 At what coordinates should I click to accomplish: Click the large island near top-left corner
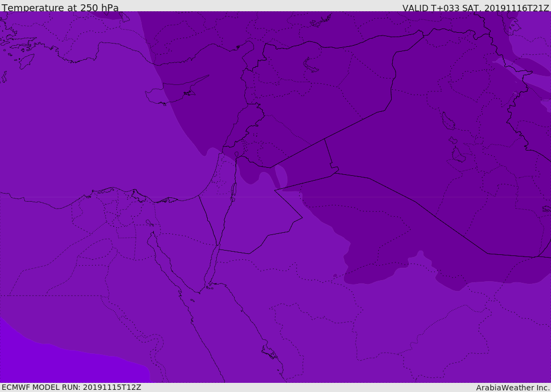[x=26, y=61]
